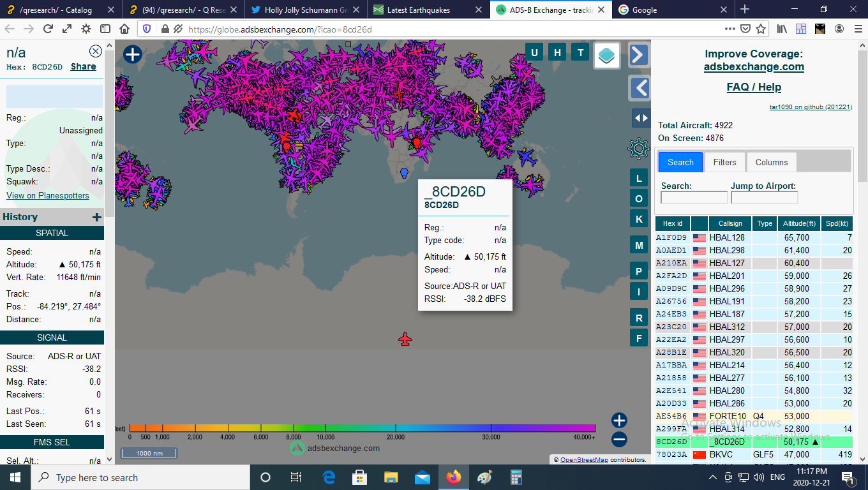Screen dimensions: 868x490
Task: Zoom out the map with minus button
Action: point(619,439)
